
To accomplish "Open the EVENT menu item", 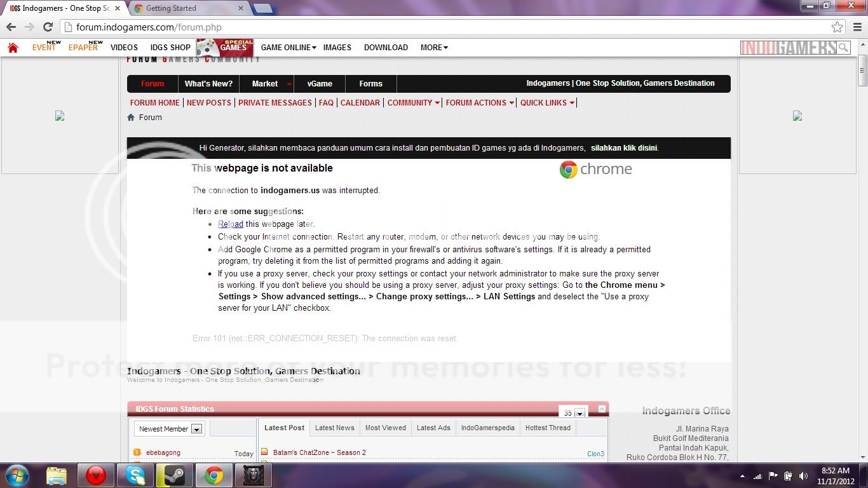I will point(44,48).
